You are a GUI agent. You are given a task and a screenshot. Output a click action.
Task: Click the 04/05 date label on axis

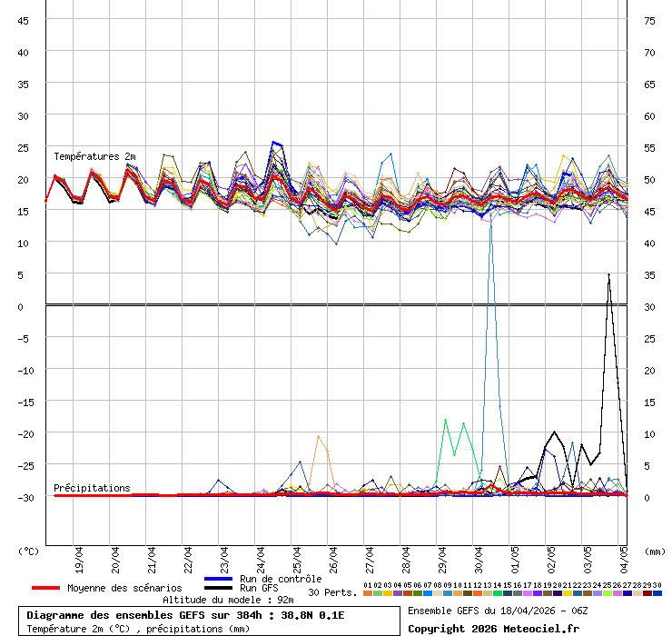tap(624, 556)
